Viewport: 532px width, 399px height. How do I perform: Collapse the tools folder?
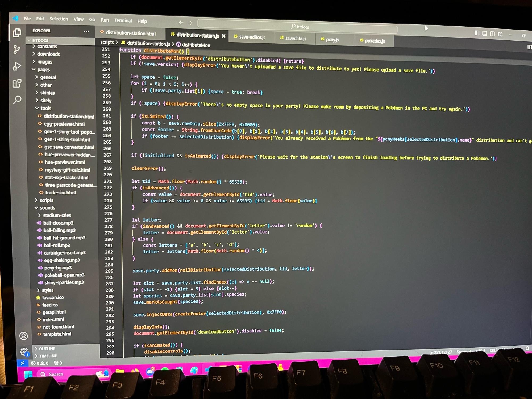point(43,108)
